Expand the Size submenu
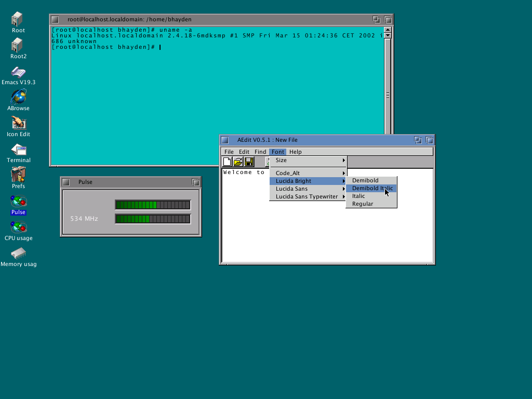This screenshot has width=532, height=399. coord(308,160)
